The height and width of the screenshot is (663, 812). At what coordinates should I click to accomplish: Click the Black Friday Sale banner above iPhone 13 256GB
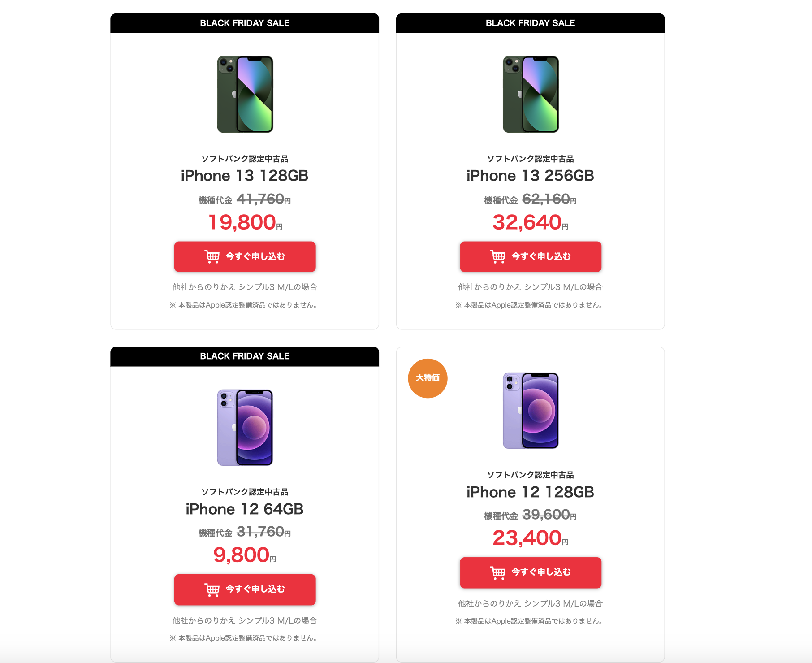[x=530, y=23]
